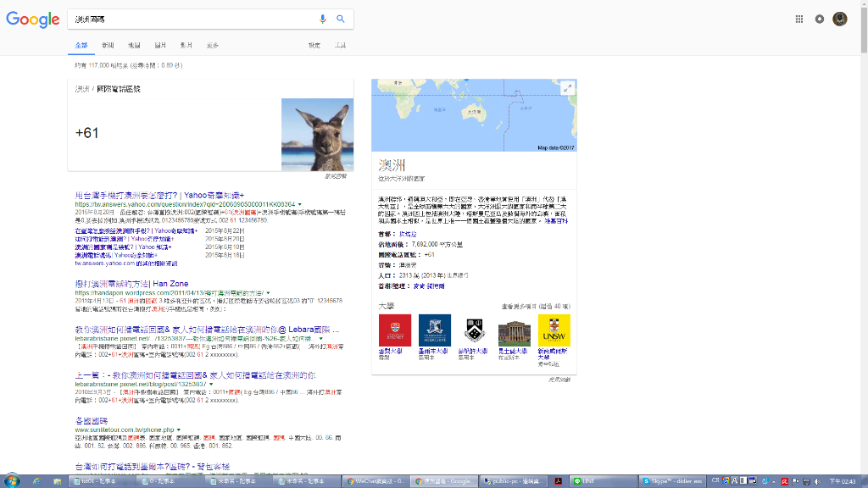The height and width of the screenshot is (488, 868).
Task: Expand the Yahoo result URL dropdown arrow
Action: [300, 205]
